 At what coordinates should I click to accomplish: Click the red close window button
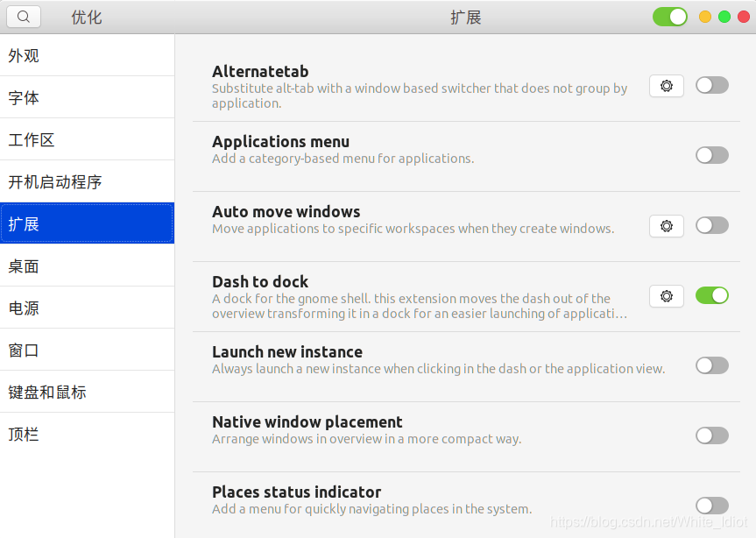coord(744,17)
